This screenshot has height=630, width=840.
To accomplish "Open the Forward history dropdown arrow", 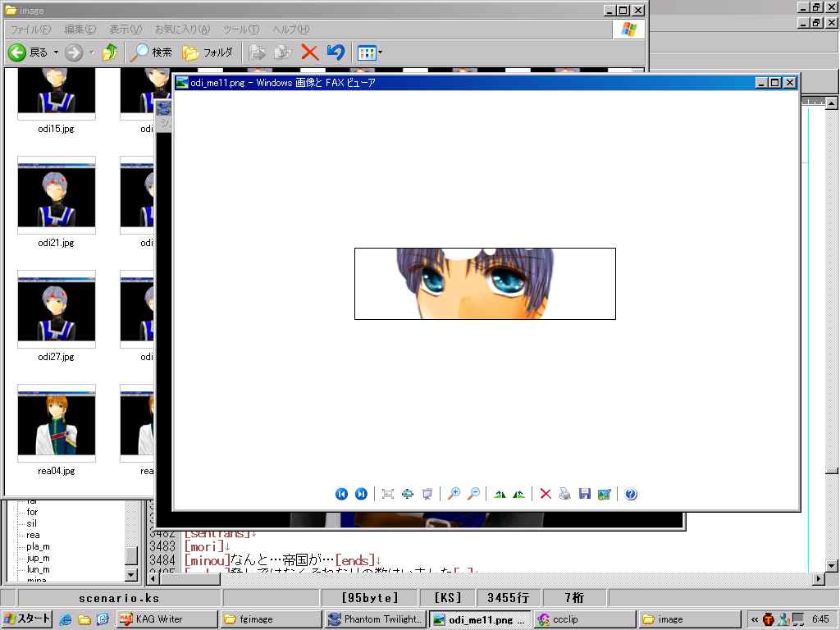I will tap(92, 52).
